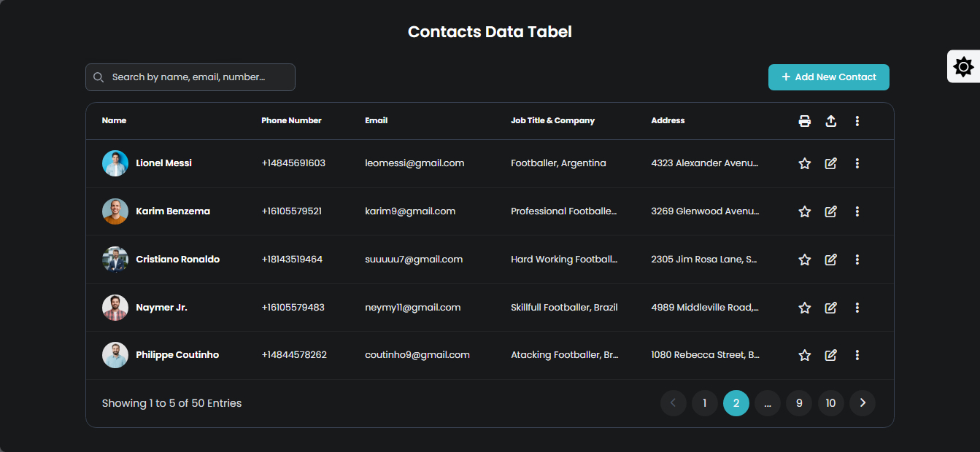Image resolution: width=980 pixels, height=452 pixels.
Task: Jump to page 9 in pagination
Action: click(799, 403)
